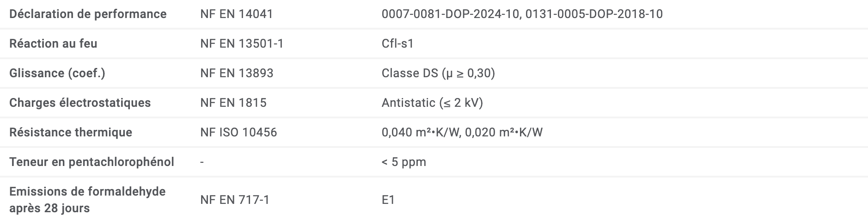Click the "Déclaration de performance" row label
868x221 pixels.
pyautogui.click(x=88, y=14)
